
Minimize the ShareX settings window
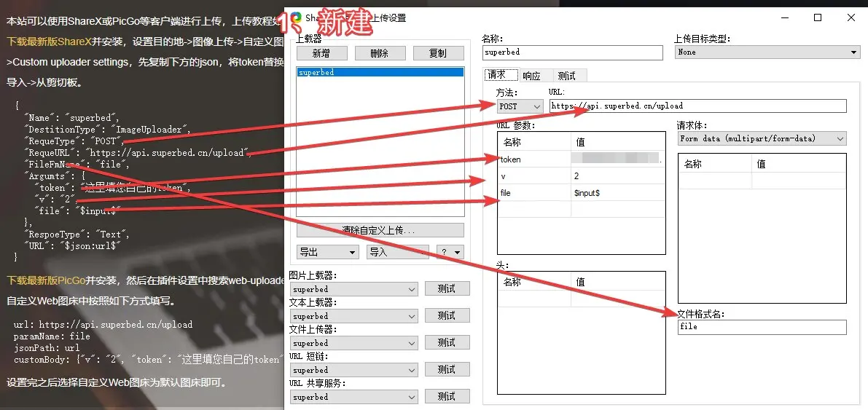click(x=785, y=17)
